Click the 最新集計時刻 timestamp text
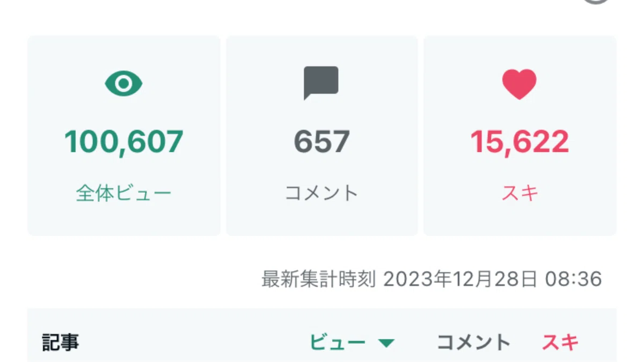The width and height of the screenshot is (644, 362). [x=318, y=279]
